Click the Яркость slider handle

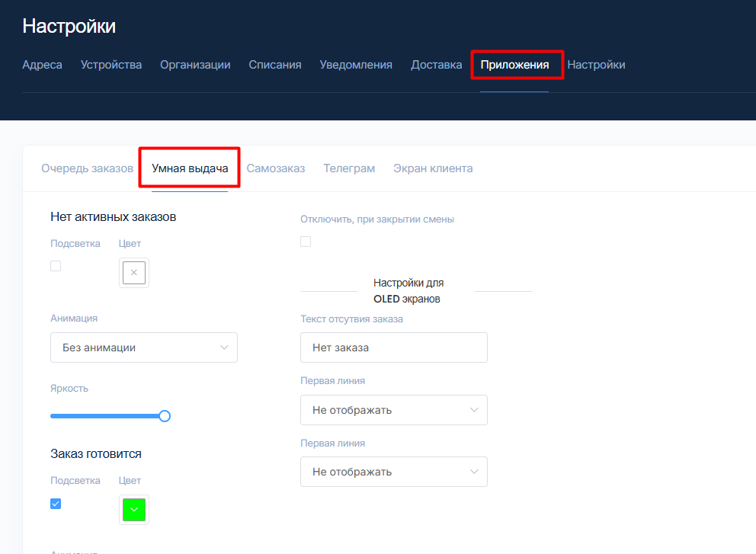165,416
